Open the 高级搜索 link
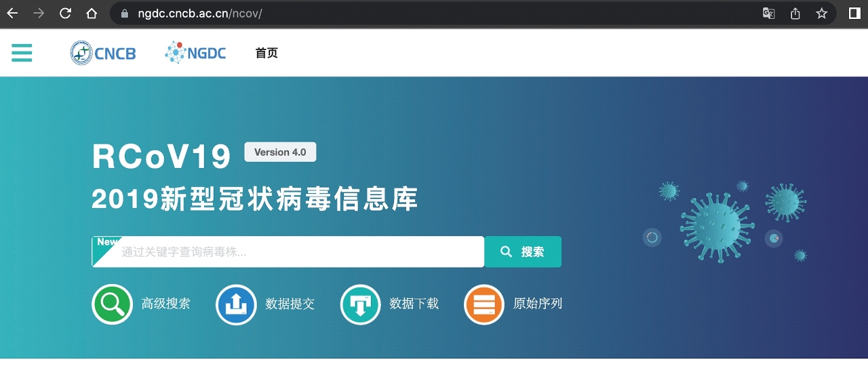 click(165, 304)
